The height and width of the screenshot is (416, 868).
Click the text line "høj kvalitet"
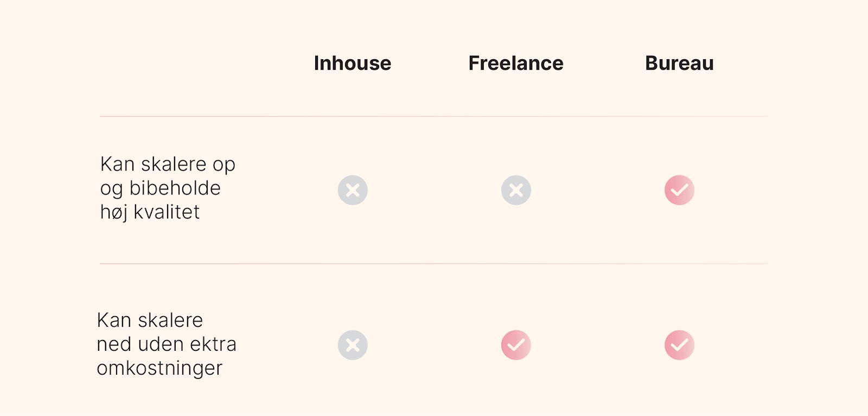(x=150, y=212)
